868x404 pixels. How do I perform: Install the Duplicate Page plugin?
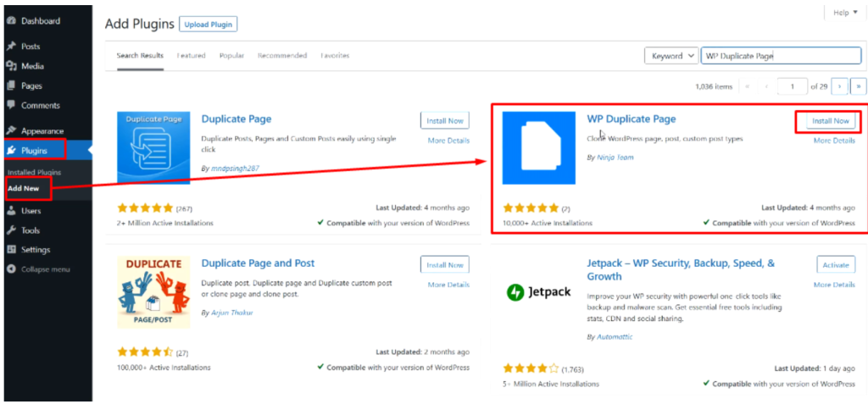tap(444, 120)
